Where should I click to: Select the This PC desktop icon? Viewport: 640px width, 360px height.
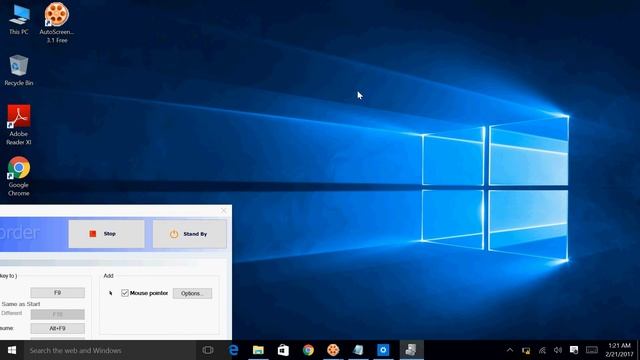19,19
